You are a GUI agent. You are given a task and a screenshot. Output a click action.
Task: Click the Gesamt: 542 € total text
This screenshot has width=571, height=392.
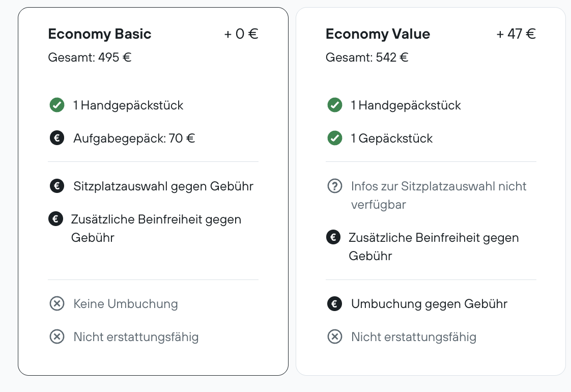pos(367,57)
